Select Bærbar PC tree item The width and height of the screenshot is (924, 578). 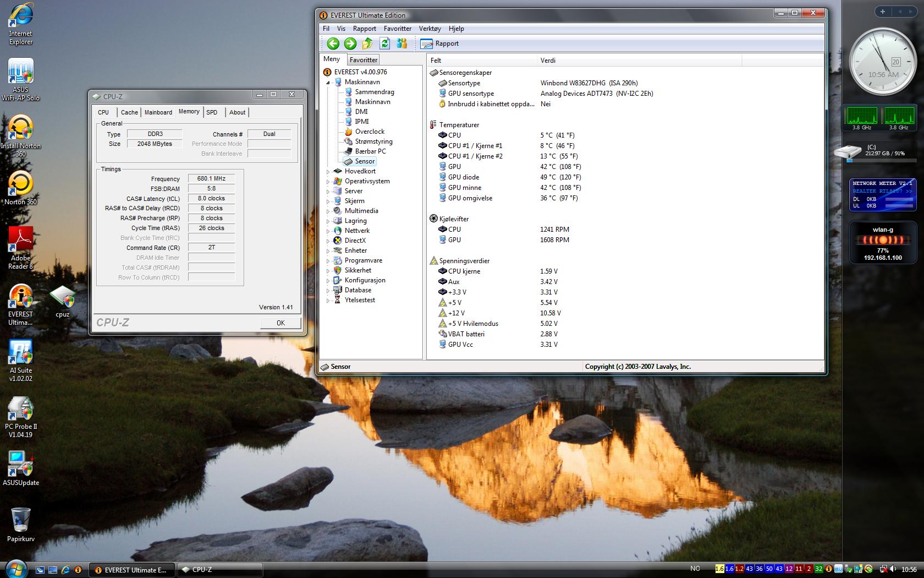tap(370, 151)
